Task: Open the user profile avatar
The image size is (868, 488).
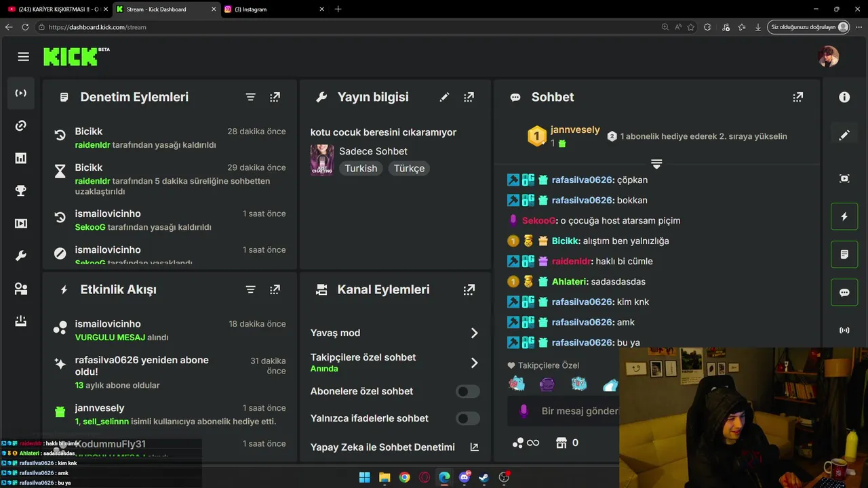Action: tap(828, 57)
